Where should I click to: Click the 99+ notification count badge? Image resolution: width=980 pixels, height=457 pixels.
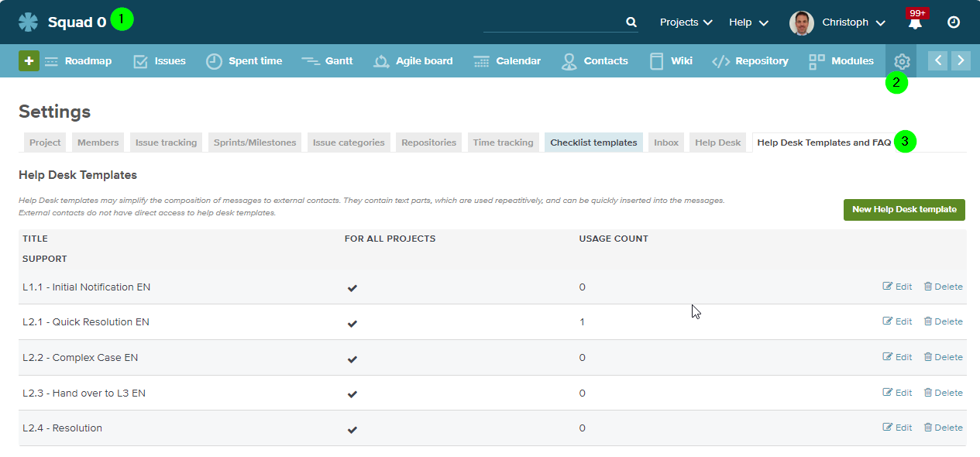click(917, 13)
